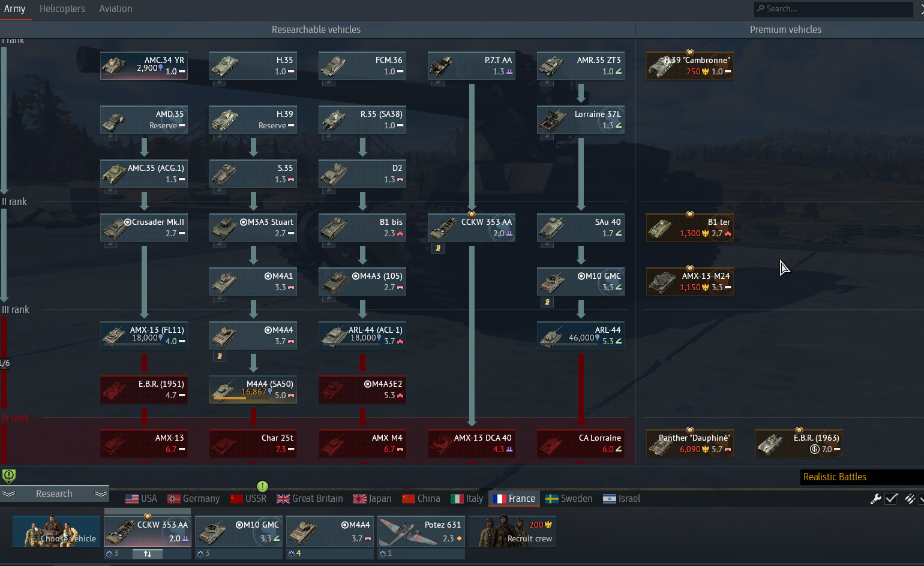The image size is (924, 566).
Task: Click the squad icon under M10 GMC in the tree
Action: coord(547,302)
